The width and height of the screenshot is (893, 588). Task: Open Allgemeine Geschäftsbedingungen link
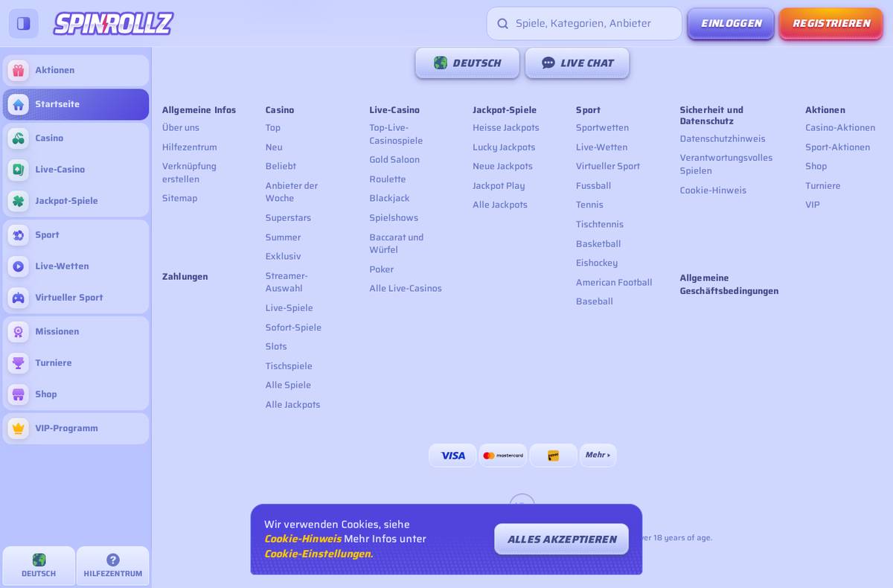pos(729,284)
